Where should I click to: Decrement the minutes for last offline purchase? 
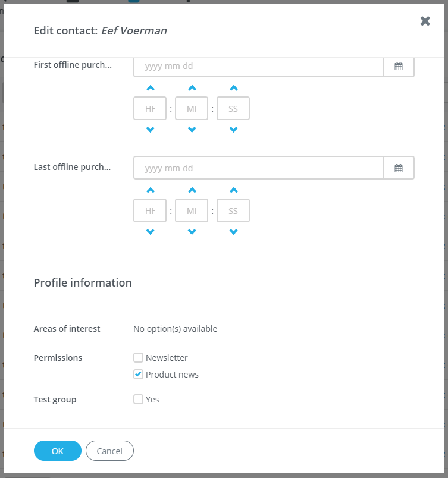[191, 232]
